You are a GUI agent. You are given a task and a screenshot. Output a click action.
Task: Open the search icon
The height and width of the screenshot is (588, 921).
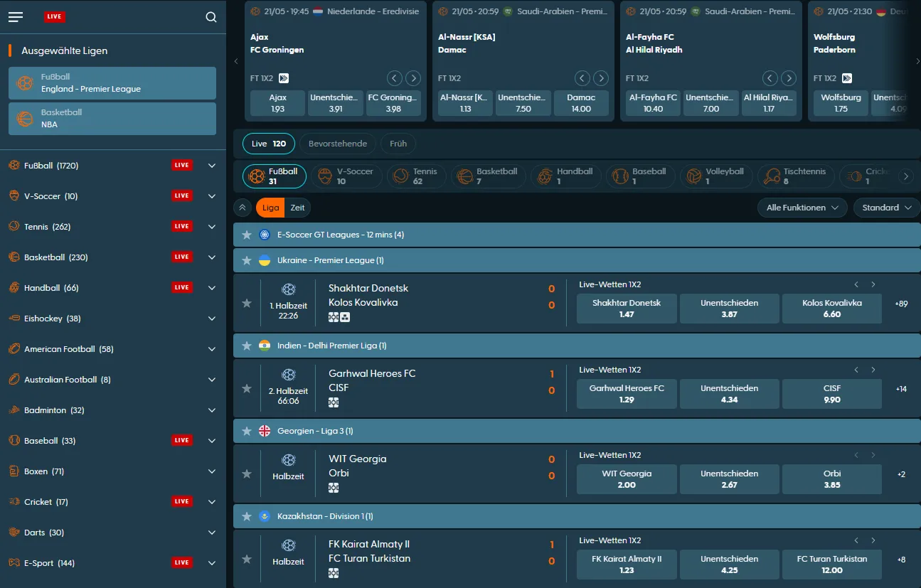click(x=211, y=17)
